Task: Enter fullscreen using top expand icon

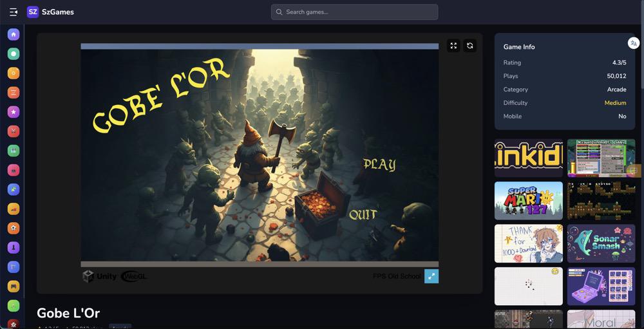Action: [453, 46]
